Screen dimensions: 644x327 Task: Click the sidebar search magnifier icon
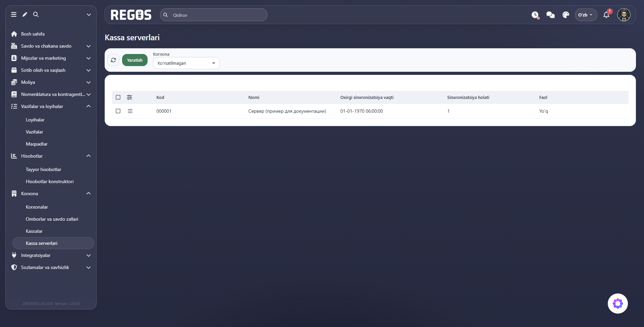click(x=36, y=14)
